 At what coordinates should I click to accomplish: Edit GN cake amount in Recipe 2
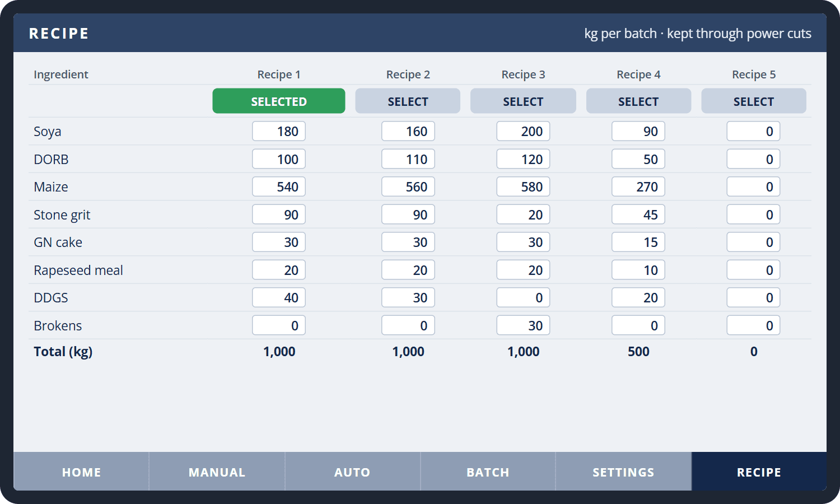pyautogui.click(x=408, y=242)
